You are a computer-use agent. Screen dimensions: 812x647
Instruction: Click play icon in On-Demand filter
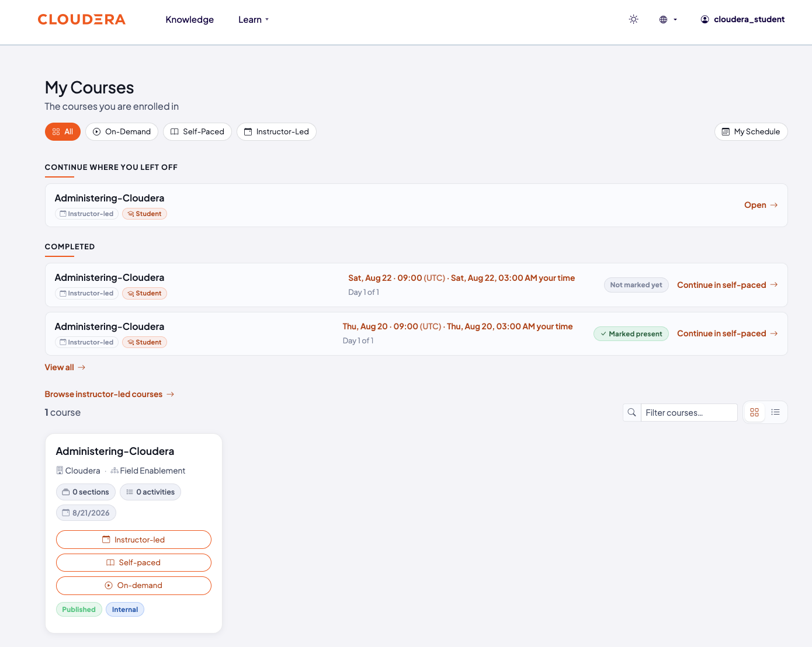[97, 132]
